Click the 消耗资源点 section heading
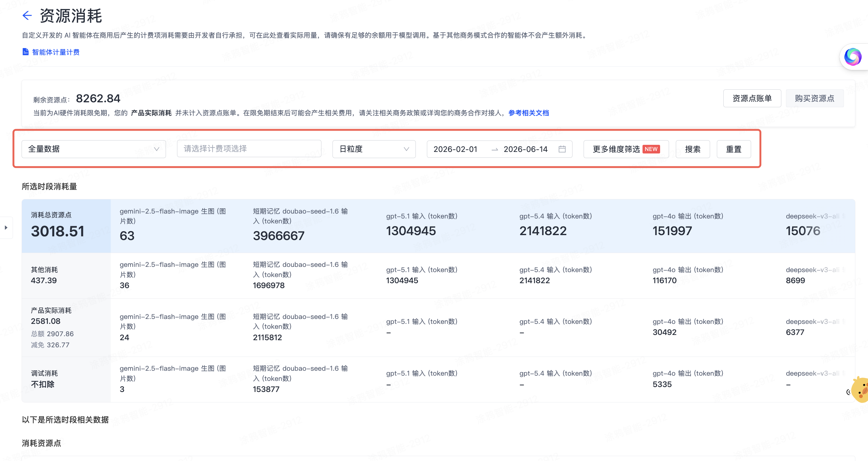The width and height of the screenshot is (868, 461). click(41, 443)
